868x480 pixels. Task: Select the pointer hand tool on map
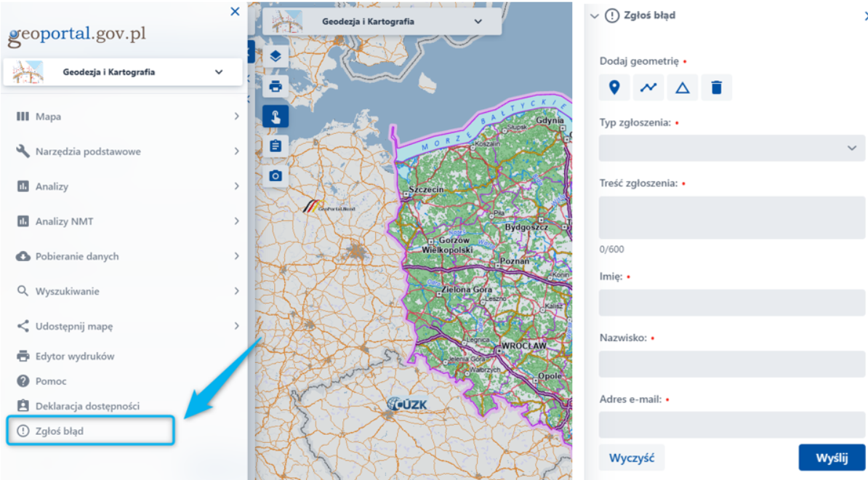[x=276, y=116]
